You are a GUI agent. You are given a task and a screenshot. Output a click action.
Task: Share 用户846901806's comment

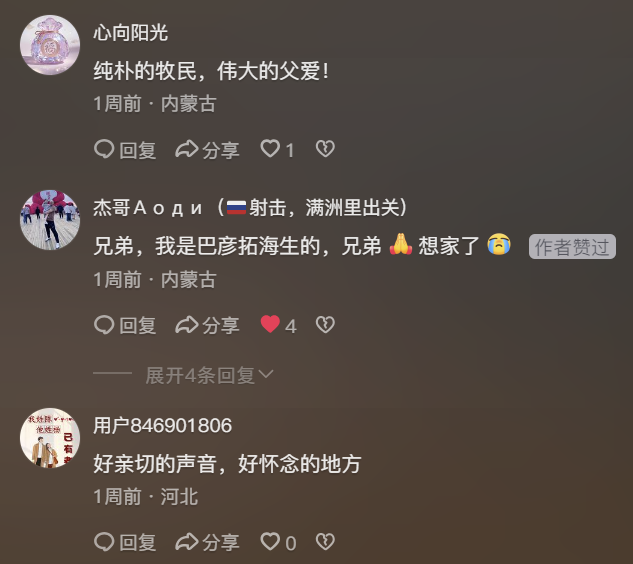pyautogui.click(x=207, y=542)
